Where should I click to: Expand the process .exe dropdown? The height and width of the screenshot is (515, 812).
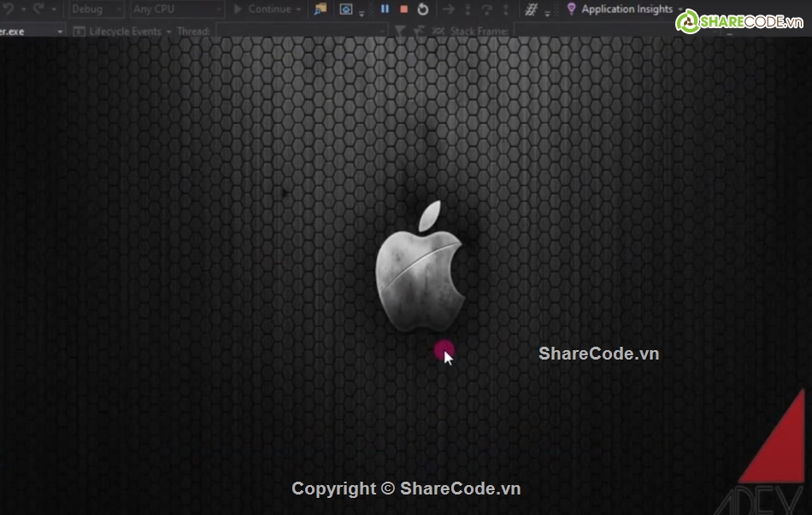click(60, 32)
